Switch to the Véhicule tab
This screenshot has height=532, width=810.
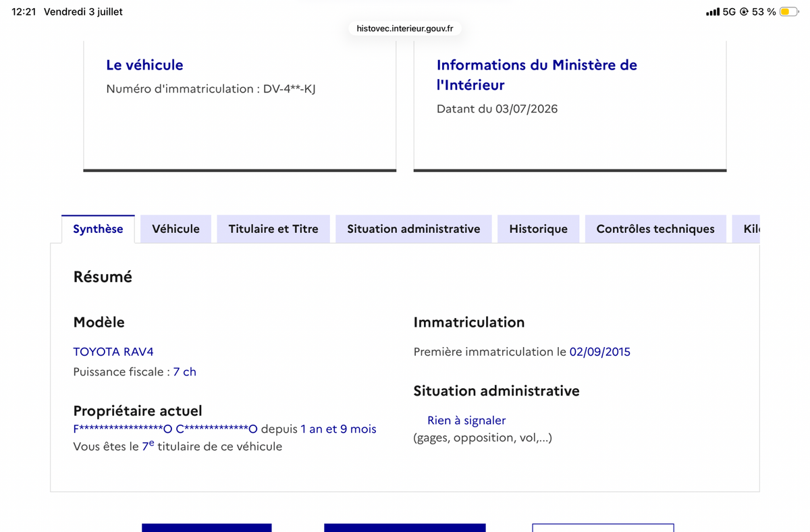pyautogui.click(x=175, y=229)
